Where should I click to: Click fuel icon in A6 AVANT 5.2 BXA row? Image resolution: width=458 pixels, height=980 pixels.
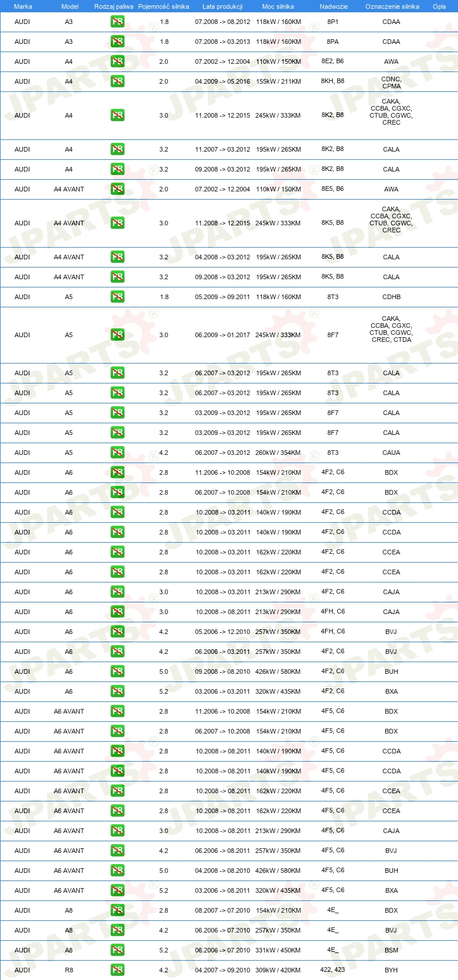tap(117, 890)
